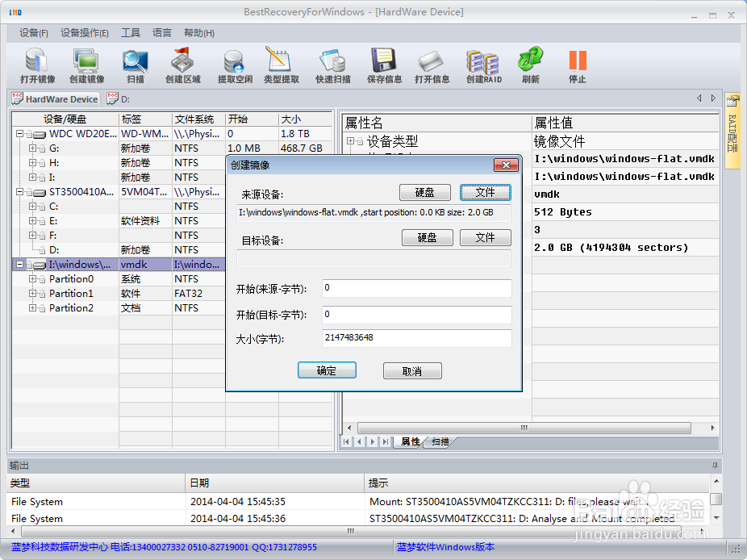This screenshot has height=560, width=747.
Task: Click the empty 目标设备 path field
Action: pos(373,259)
